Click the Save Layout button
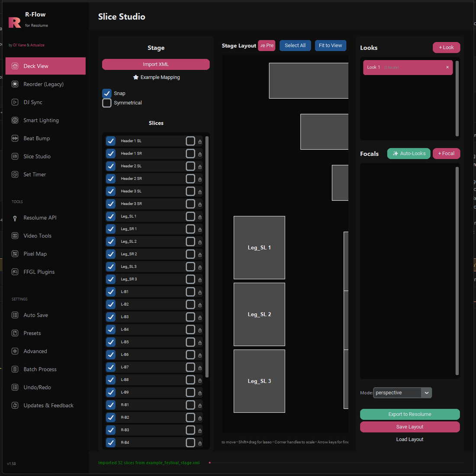 [410, 427]
